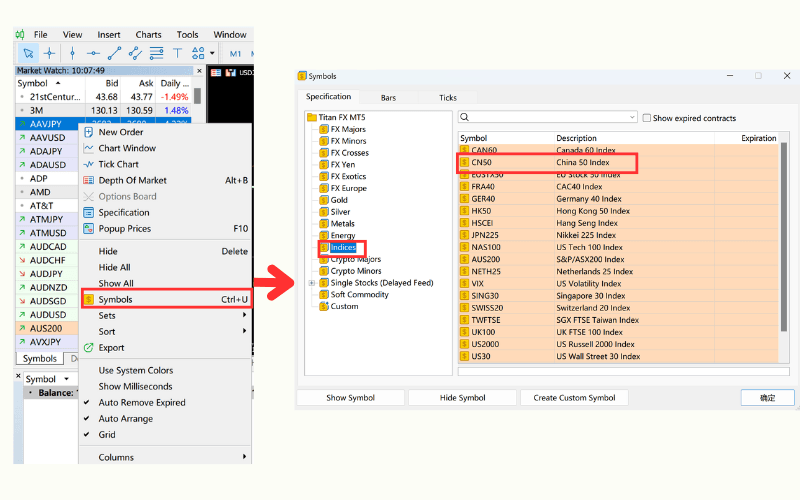800x500 pixels.
Task: Click the Depth Of Market icon
Action: (89, 180)
